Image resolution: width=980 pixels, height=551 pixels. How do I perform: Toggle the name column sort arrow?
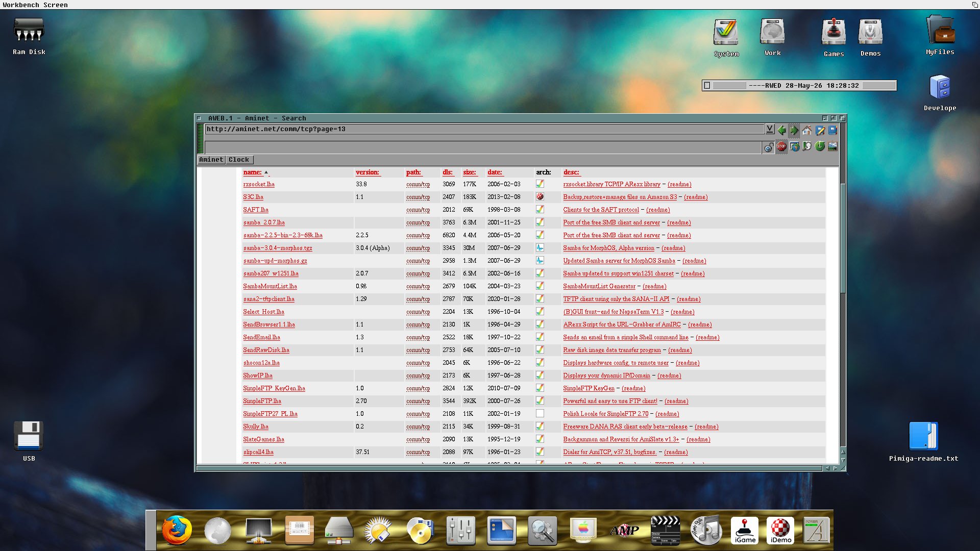pyautogui.click(x=266, y=172)
